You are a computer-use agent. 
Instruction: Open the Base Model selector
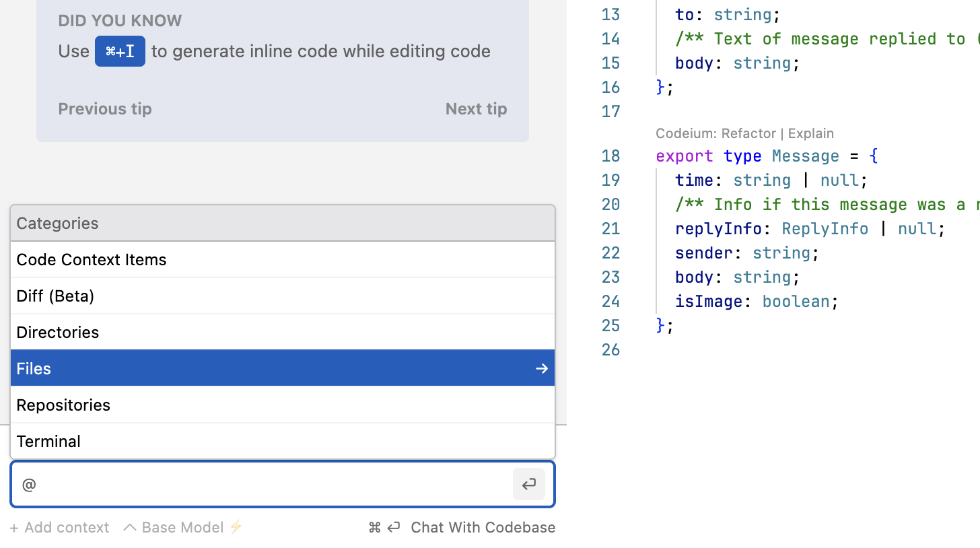(x=182, y=527)
